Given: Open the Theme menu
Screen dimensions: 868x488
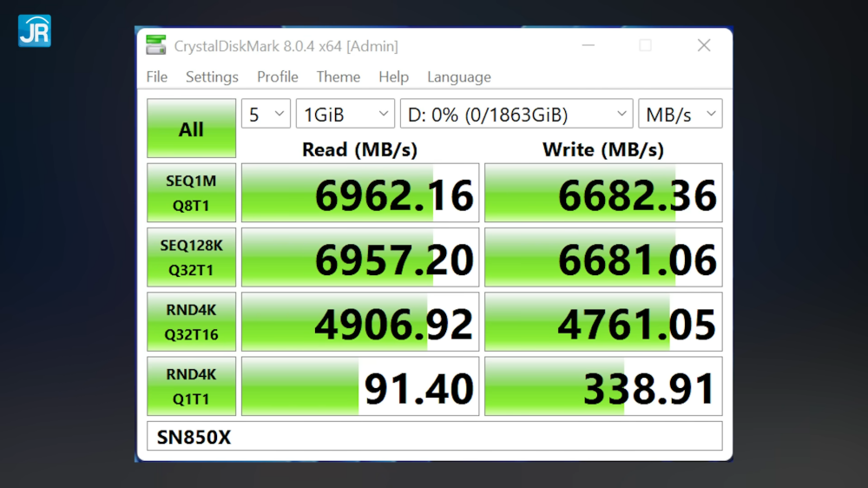Looking at the screenshot, I should (x=339, y=77).
